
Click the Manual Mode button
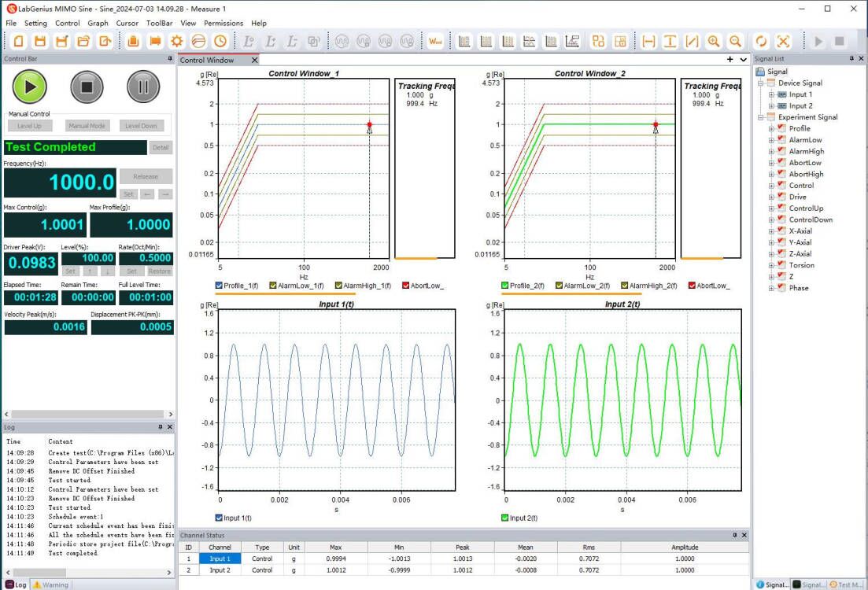(87, 126)
